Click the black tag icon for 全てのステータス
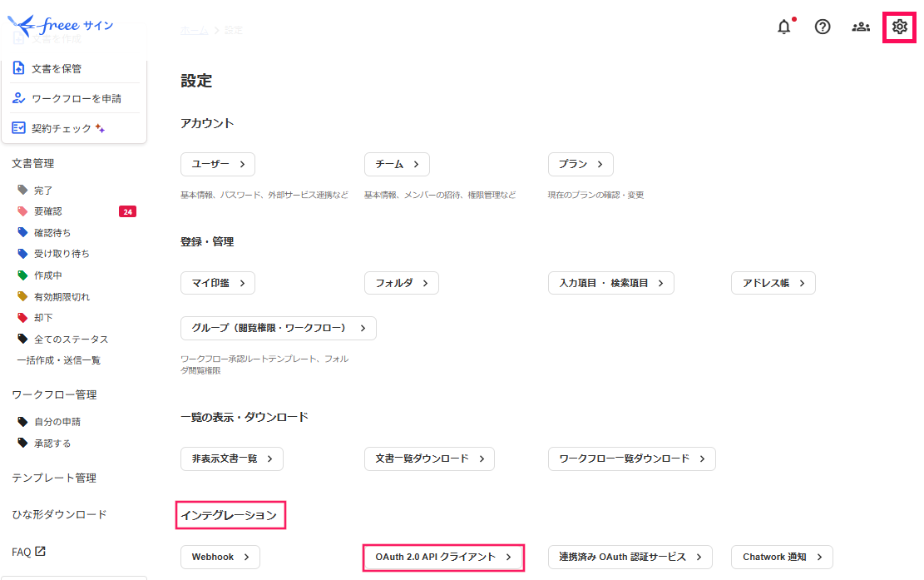 (22, 339)
